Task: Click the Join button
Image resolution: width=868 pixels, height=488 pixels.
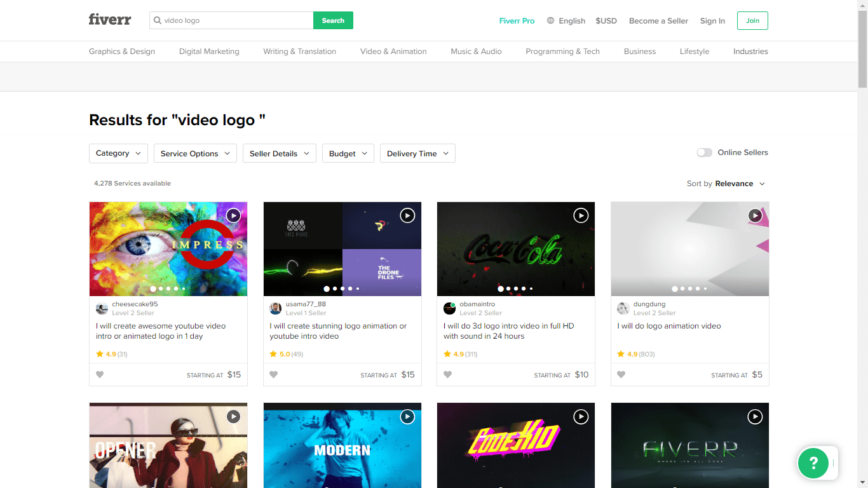Action: point(752,20)
